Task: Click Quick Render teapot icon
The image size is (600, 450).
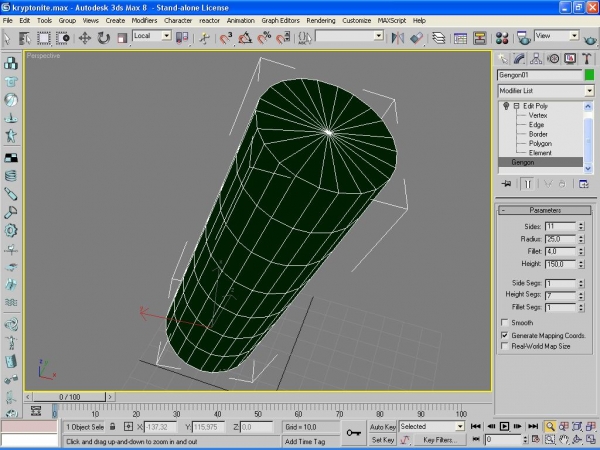Action: (590, 39)
